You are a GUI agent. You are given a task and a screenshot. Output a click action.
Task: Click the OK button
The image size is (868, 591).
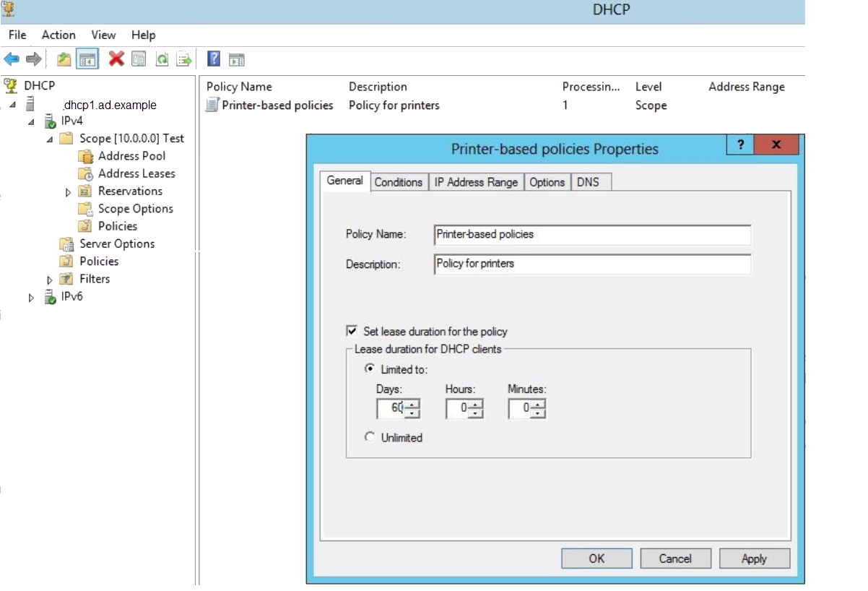(x=596, y=558)
